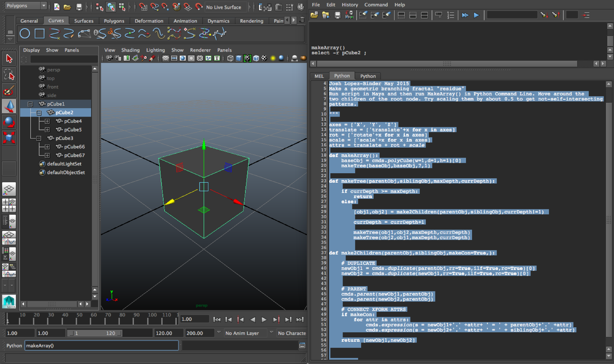Viewport: 614px width, 364px height.
Task: Activate the Paint selection tool
Action: pos(9,91)
